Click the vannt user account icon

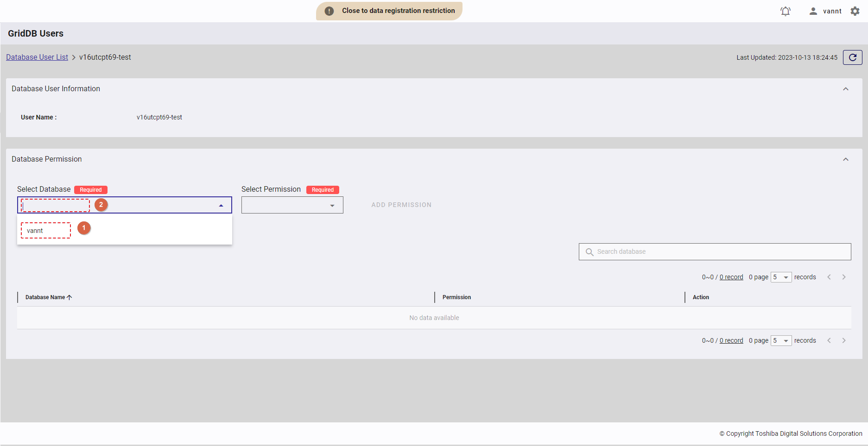coord(813,11)
